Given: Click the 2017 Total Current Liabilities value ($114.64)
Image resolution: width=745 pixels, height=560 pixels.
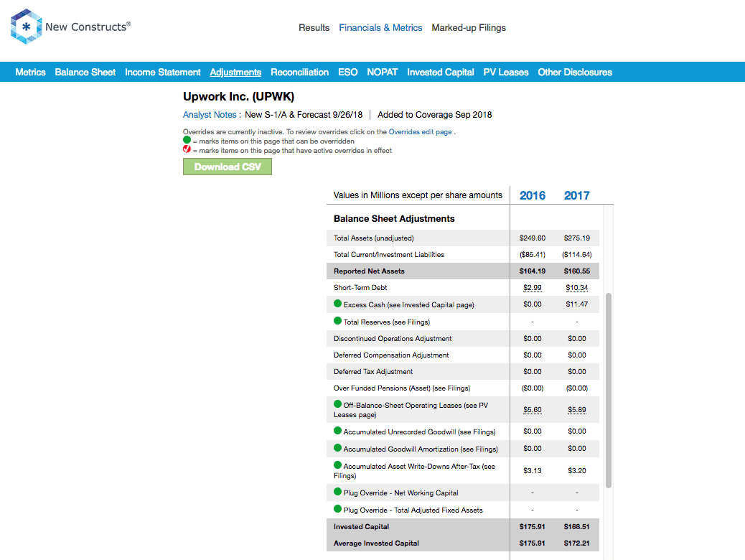Looking at the screenshot, I should [577, 255].
